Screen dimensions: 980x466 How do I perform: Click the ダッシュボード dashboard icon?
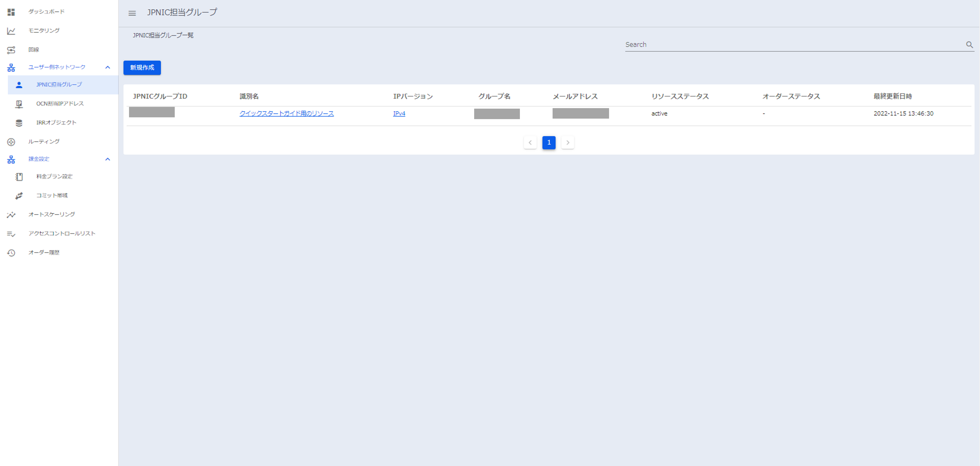pyautogui.click(x=11, y=12)
